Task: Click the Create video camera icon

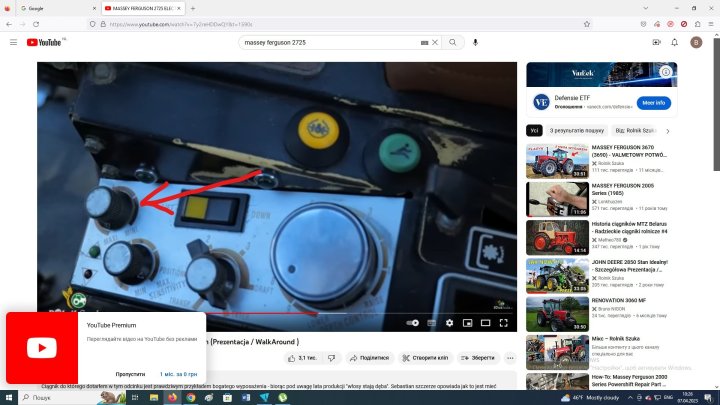Action: click(656, 42)
